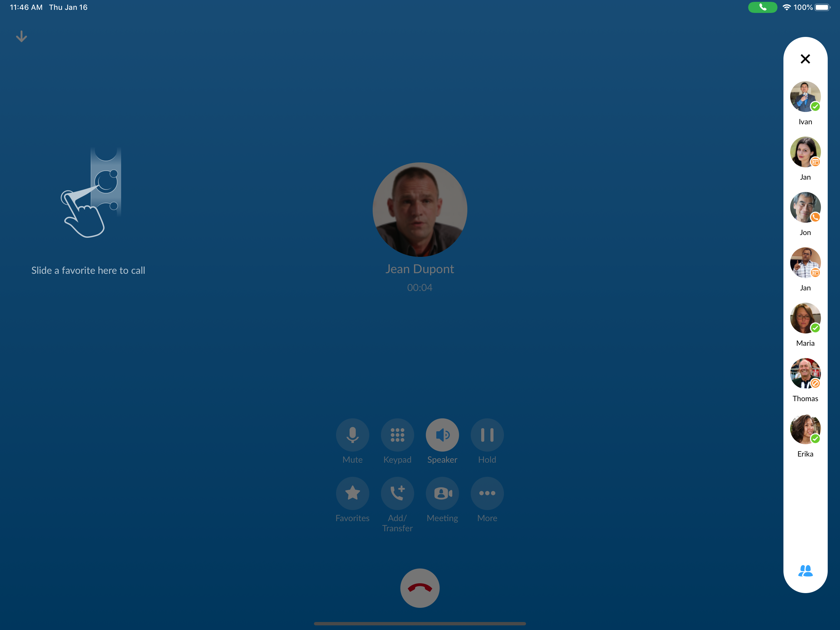Select Maria's avatar in favorites
The image size is (840, 630).
coord(805,318)
